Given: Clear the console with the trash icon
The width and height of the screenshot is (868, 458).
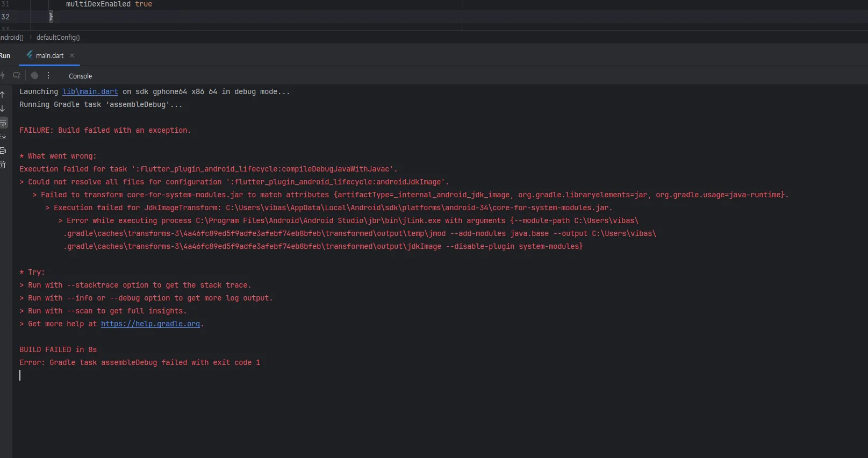Looking at the screenshot, I should [x=3, y=164].
